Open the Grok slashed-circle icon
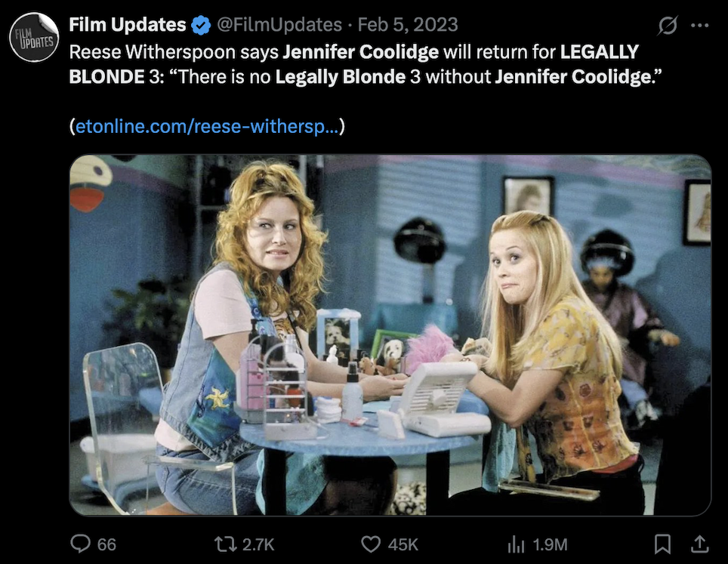This screenshot has height=564, width=728. pos(667,25)
